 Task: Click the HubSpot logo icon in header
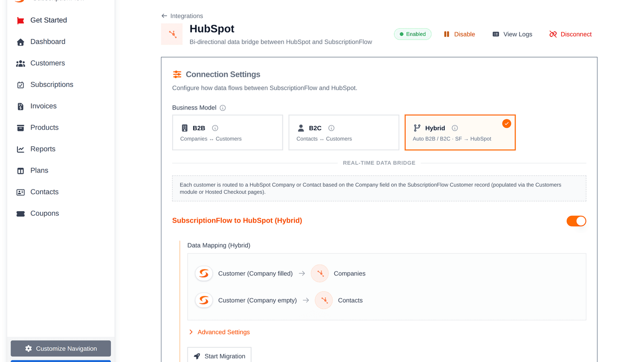(x=172, y=34)
